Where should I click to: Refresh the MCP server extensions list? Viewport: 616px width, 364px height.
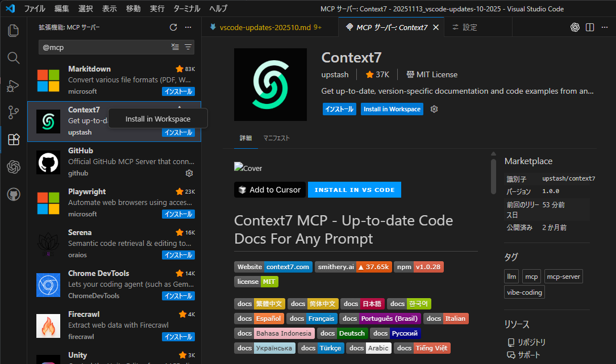coord(173,27)
